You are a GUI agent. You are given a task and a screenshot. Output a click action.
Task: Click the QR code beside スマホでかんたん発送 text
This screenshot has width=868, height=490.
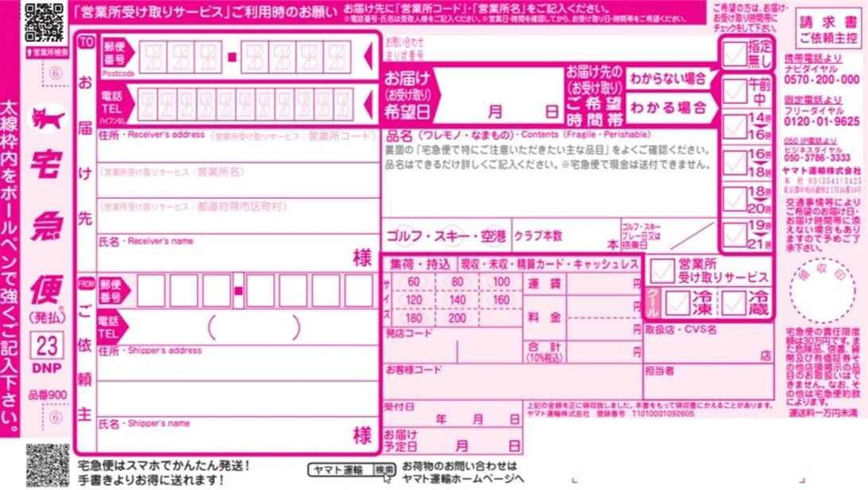click(x=48, y=465)
